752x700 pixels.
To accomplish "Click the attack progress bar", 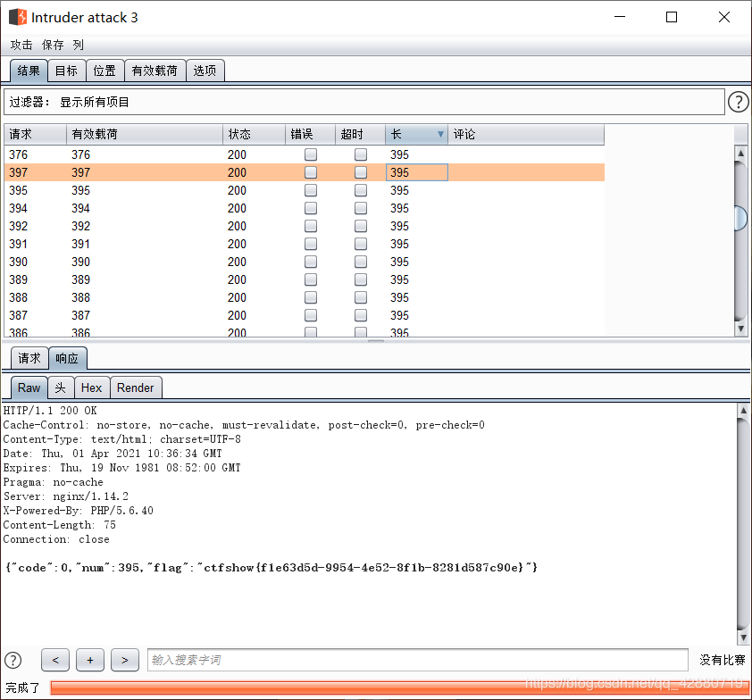I will pyautogui.click(x=399, y=688).
